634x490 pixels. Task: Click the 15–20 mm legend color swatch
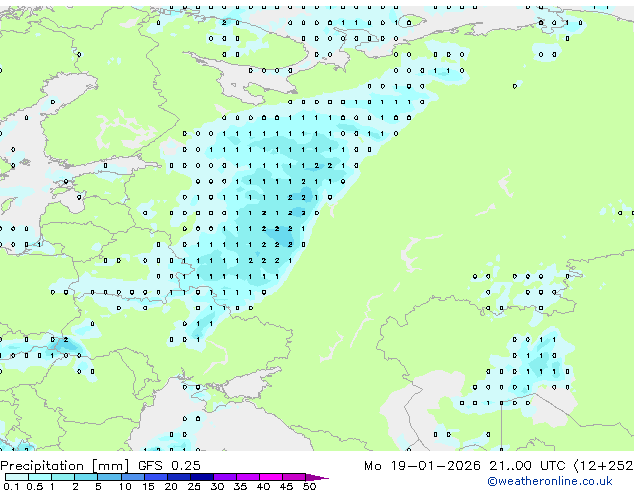[156, 477]
